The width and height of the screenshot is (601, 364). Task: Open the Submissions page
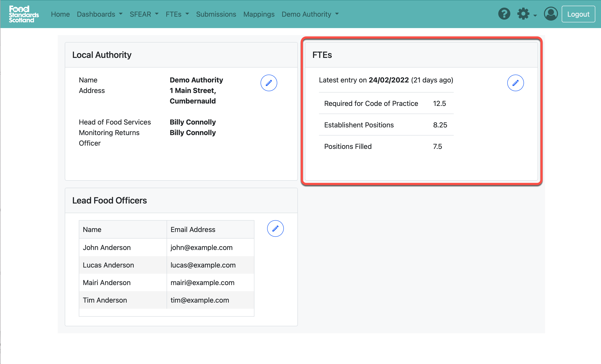tap(216, 14)
